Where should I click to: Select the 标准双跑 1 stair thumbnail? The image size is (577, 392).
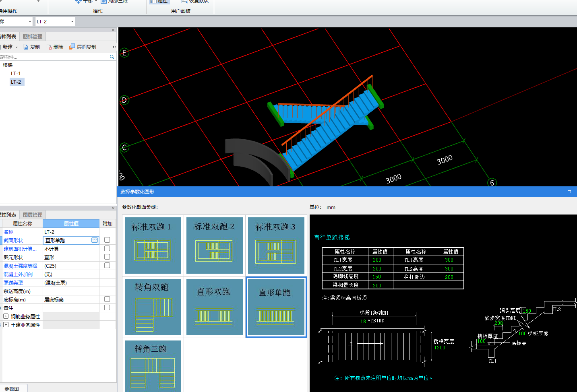click(153, 246)
